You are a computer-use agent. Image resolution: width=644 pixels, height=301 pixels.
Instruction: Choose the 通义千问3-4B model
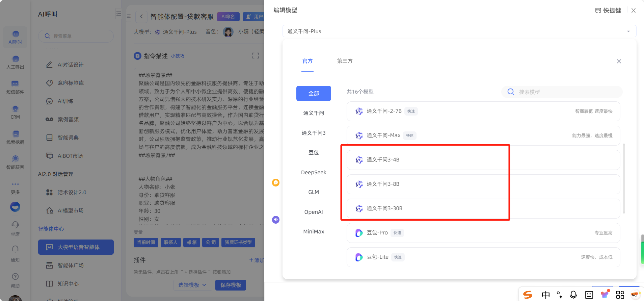(483, 160)
